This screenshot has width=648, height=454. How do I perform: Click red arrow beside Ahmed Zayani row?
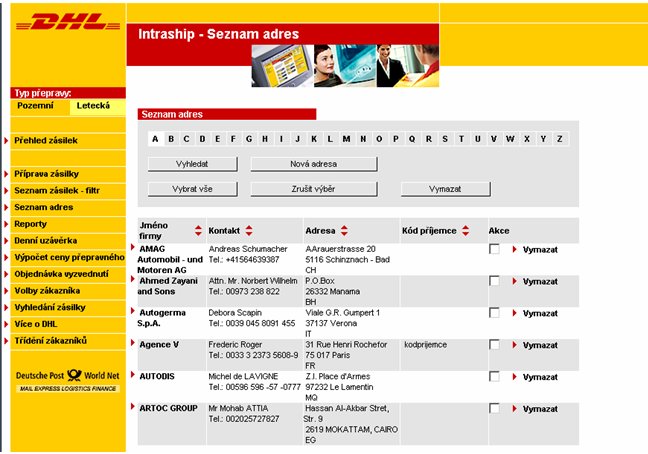pos(133,279)
